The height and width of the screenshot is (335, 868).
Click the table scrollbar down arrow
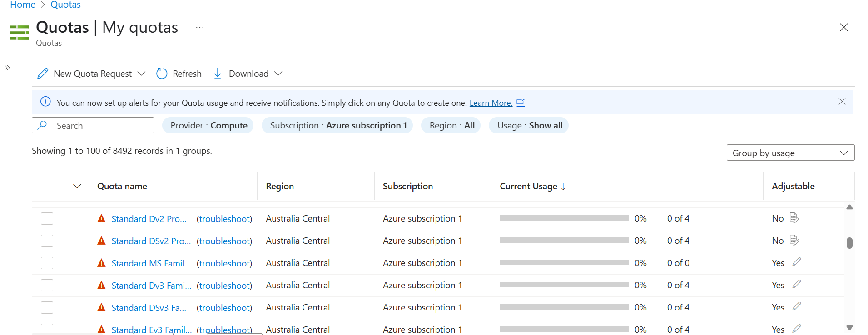[849, 328]
